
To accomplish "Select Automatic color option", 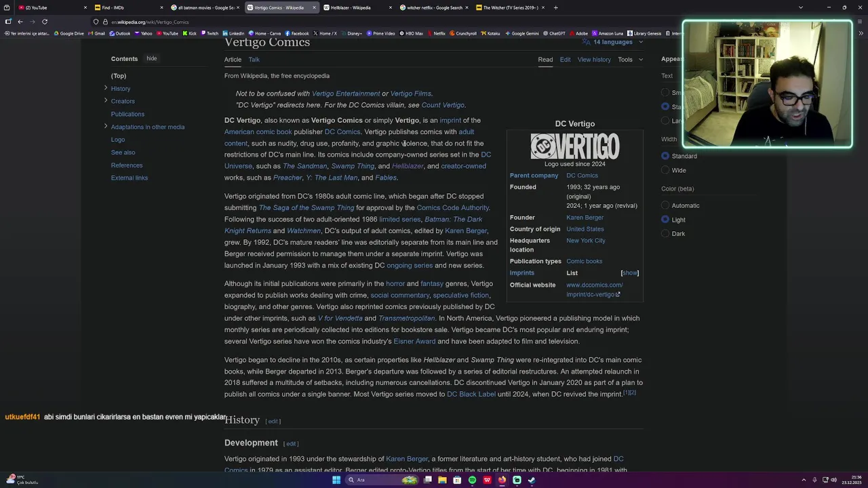I will [x=665, y=205].
